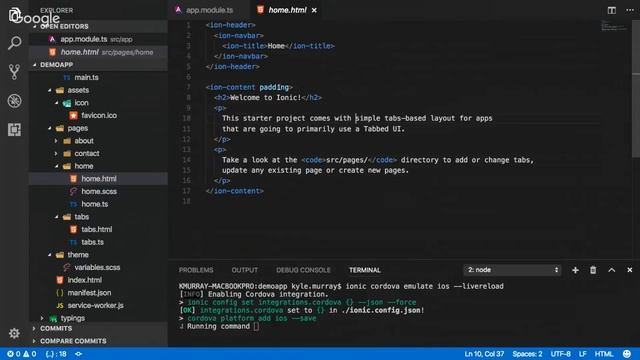This screenshot has height=360, width=640.
Task: Open the Source Control view
Action: (14, 72)
